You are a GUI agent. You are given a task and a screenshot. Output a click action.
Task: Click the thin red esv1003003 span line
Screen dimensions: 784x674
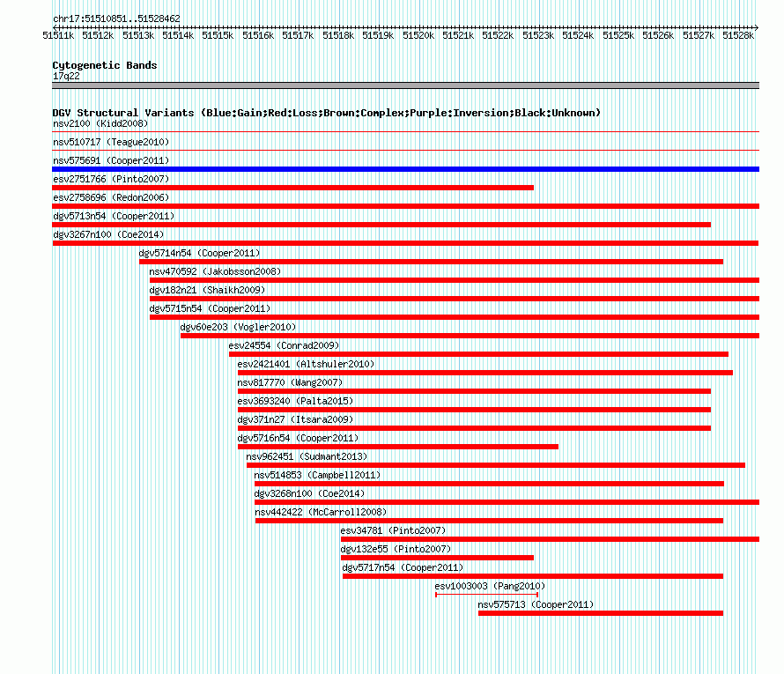(x=486, y=595)
